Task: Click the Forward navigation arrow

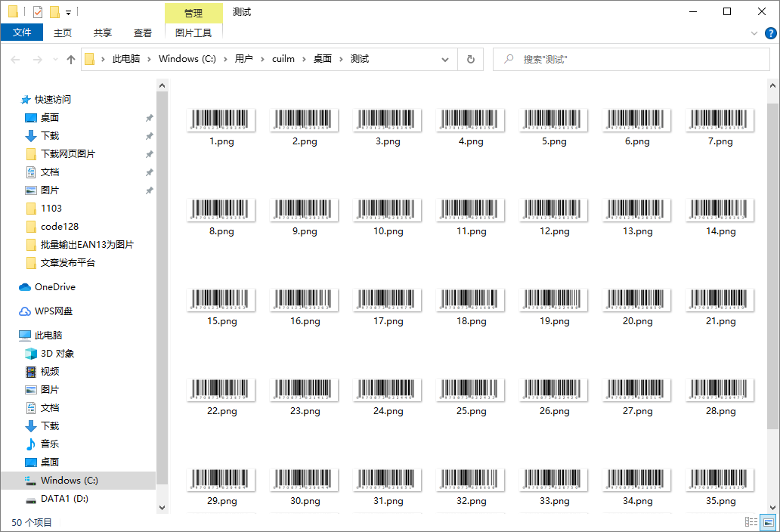Action: click(x=37, y=60)
